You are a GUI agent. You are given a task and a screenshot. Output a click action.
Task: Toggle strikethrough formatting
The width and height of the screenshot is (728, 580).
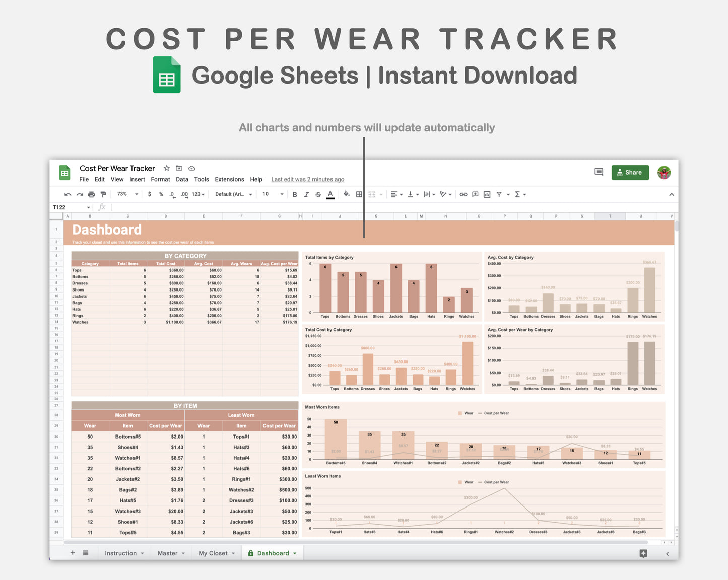(x=318, y=194)
